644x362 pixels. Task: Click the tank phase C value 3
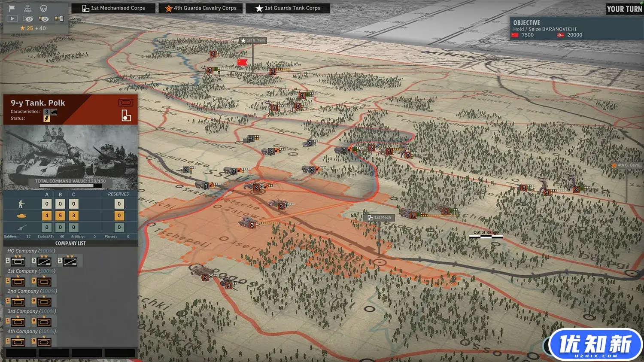[x=73, y=216]
